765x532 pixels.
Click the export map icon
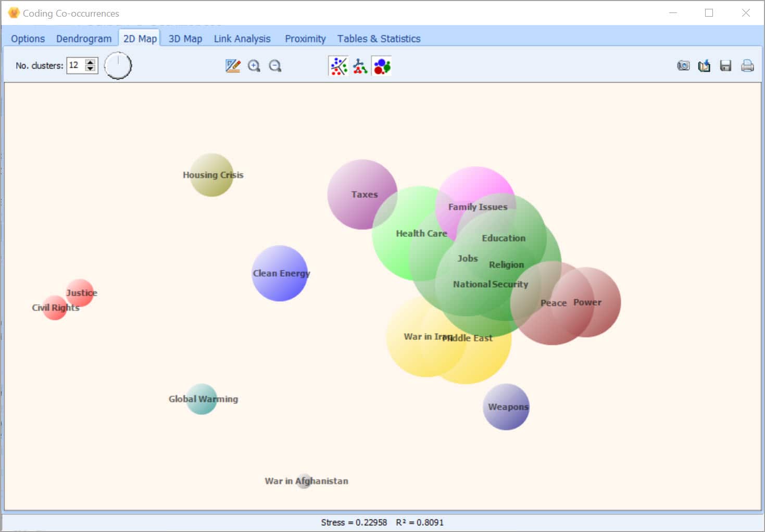point(704,66)
